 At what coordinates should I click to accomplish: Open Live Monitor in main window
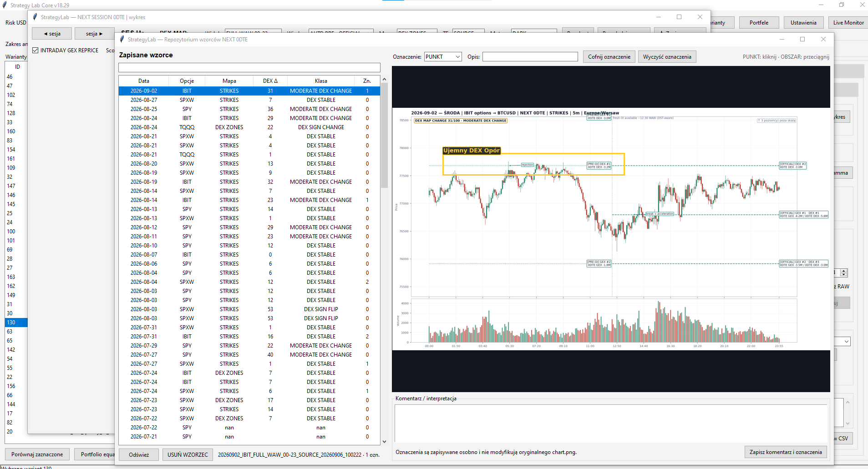tap(848, 23)
